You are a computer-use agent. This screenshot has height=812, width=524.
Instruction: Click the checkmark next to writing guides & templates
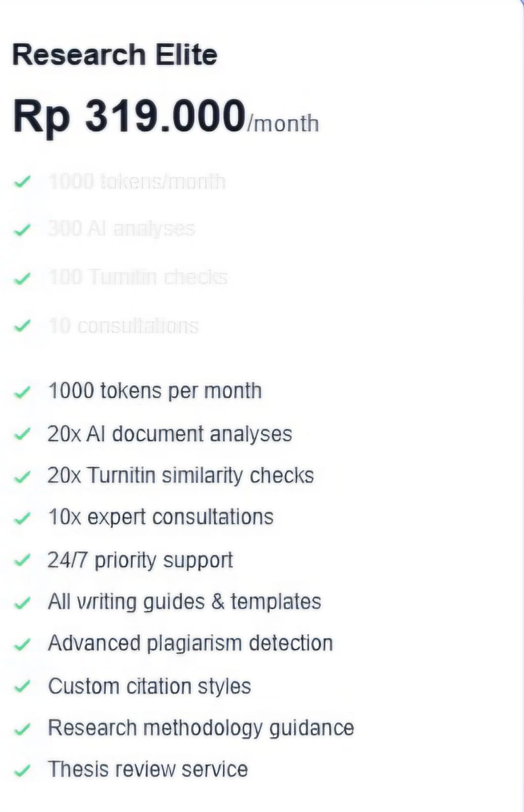[22, 603]
